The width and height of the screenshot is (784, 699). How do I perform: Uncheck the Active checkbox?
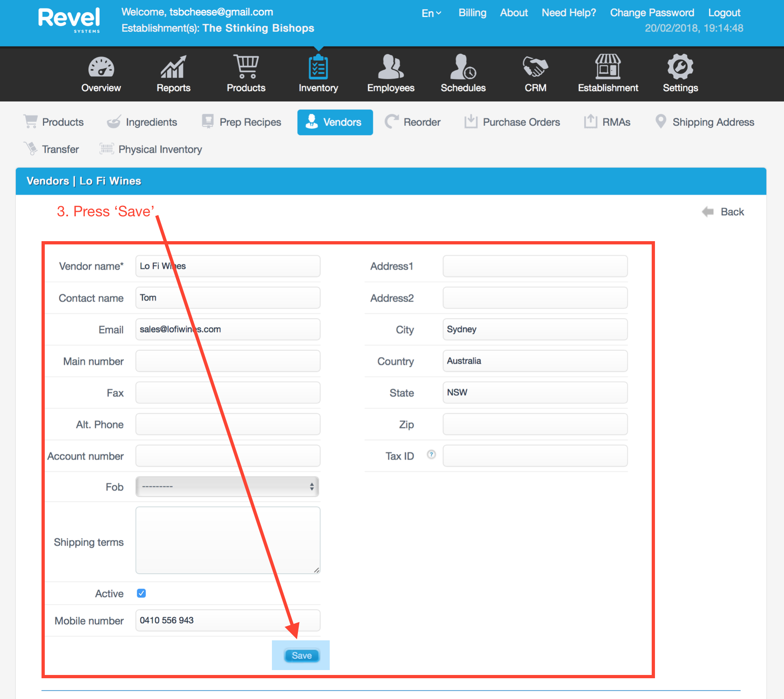(141, 593)
